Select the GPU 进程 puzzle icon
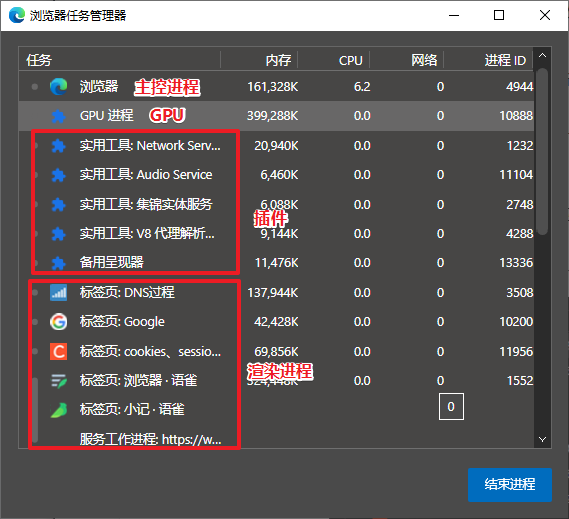 tap(58, 116)
